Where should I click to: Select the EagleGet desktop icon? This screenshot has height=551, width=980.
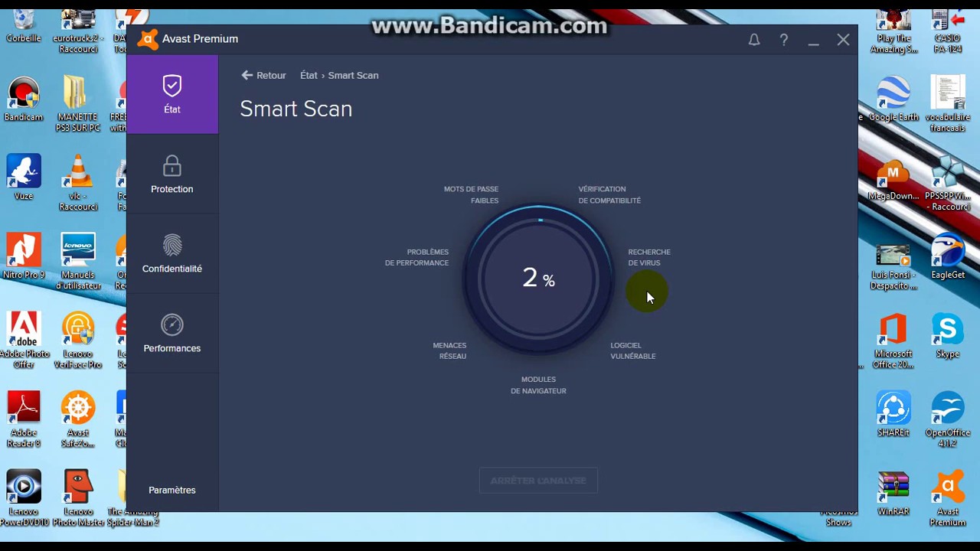(x=948, y=256)
